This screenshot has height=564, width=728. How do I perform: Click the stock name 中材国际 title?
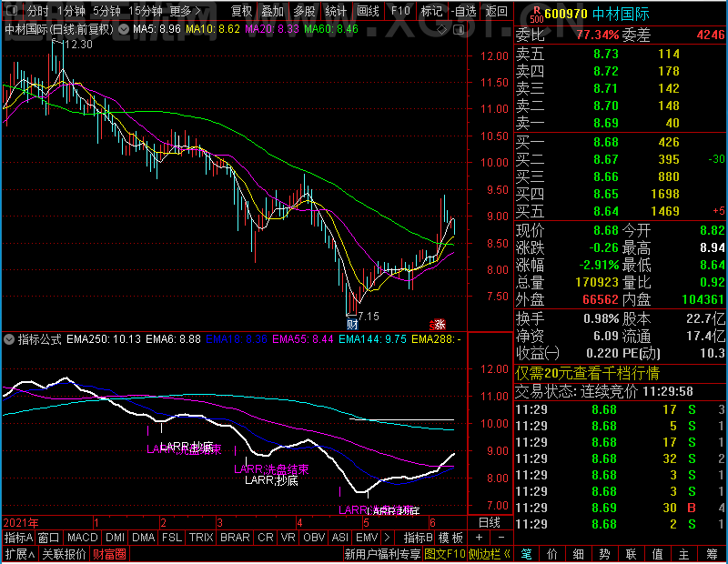click(x=621, y=14)
